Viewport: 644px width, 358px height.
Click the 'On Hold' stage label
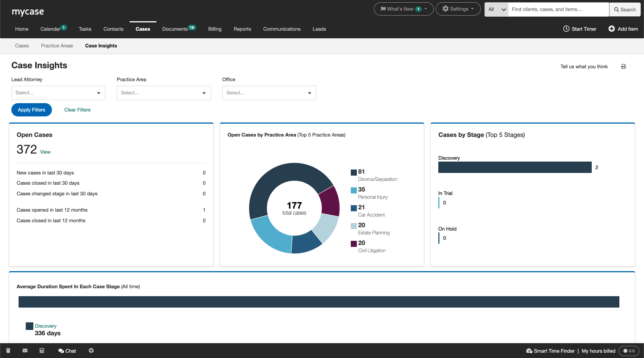click(447, 229)
